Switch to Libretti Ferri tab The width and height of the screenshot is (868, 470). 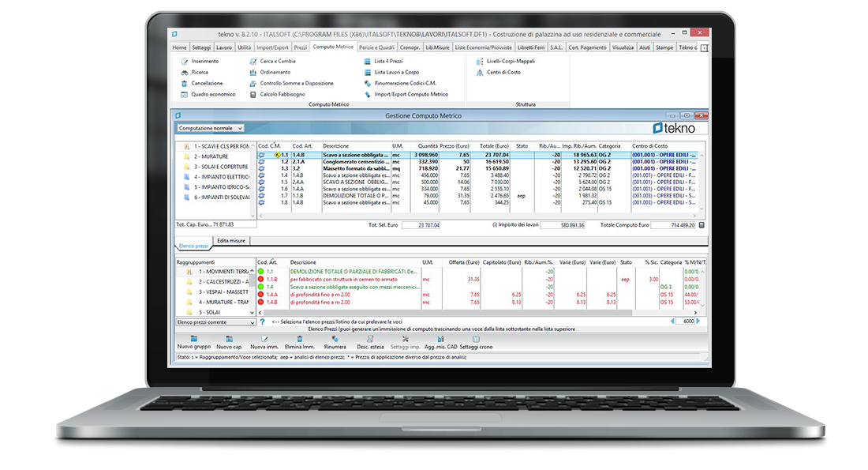click(x=531, y=47)
